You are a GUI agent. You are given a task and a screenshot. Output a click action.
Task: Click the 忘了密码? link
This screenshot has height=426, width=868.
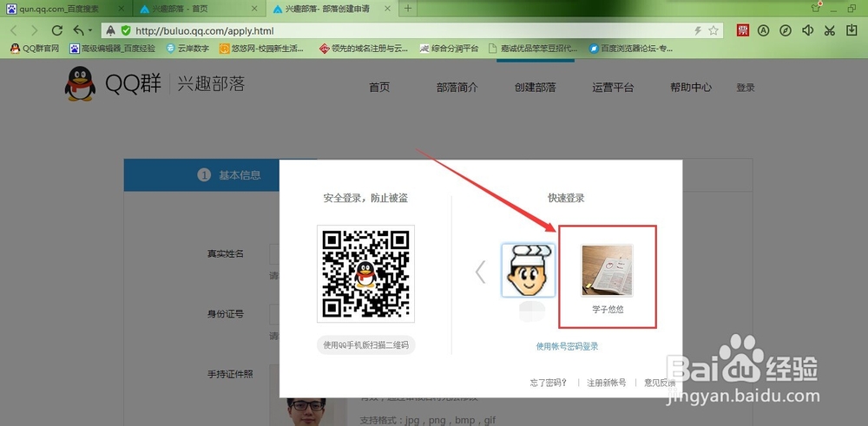[549, 383]
